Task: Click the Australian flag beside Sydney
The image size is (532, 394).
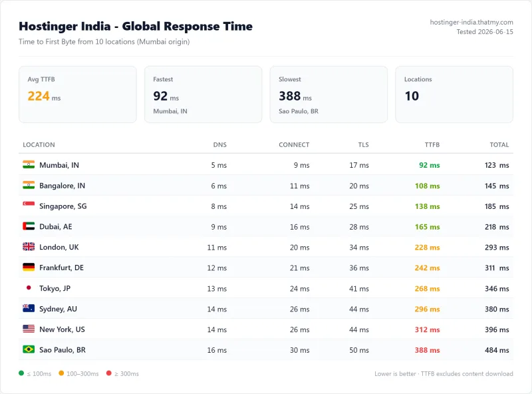Action: coord(29,308)
